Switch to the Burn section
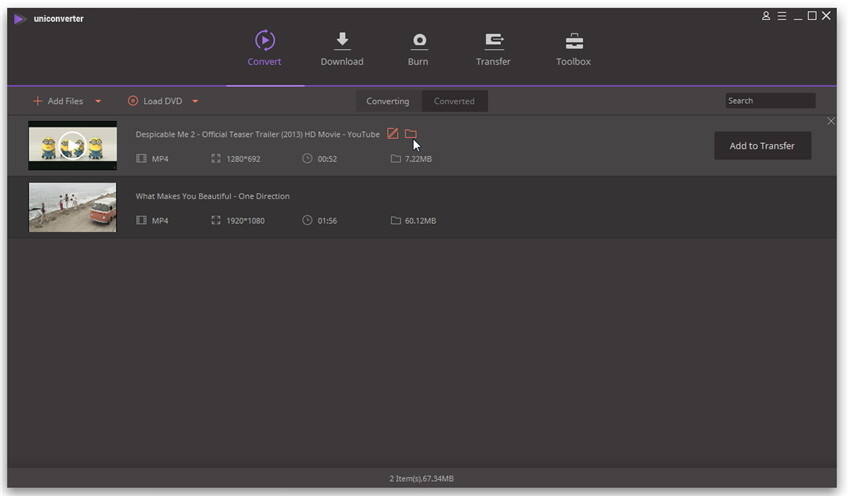Screen dimensions: 850x496 (418, 49)
